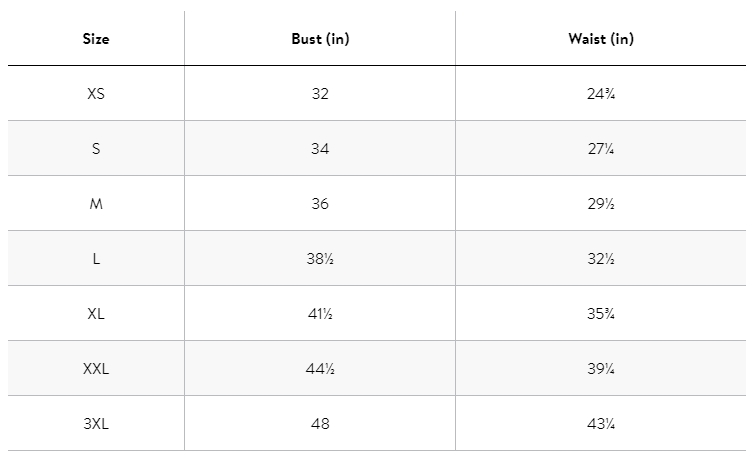Select the L size cell

tap(96, 259)
